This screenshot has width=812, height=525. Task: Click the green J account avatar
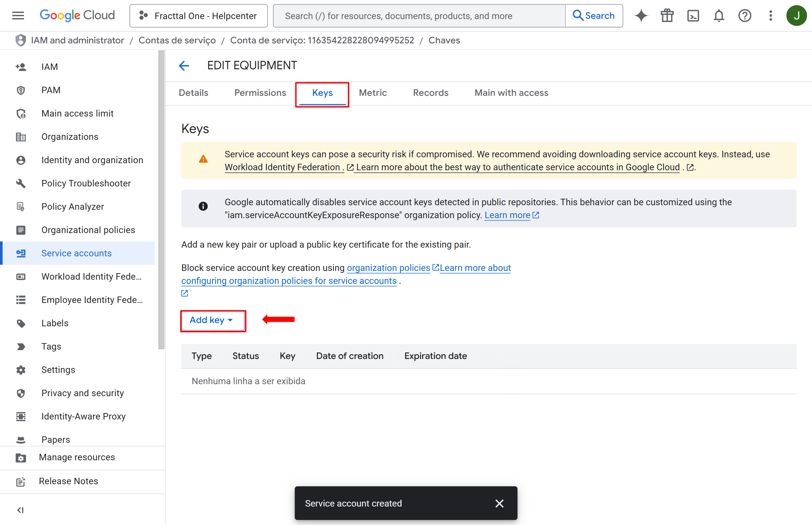(796, 16)
